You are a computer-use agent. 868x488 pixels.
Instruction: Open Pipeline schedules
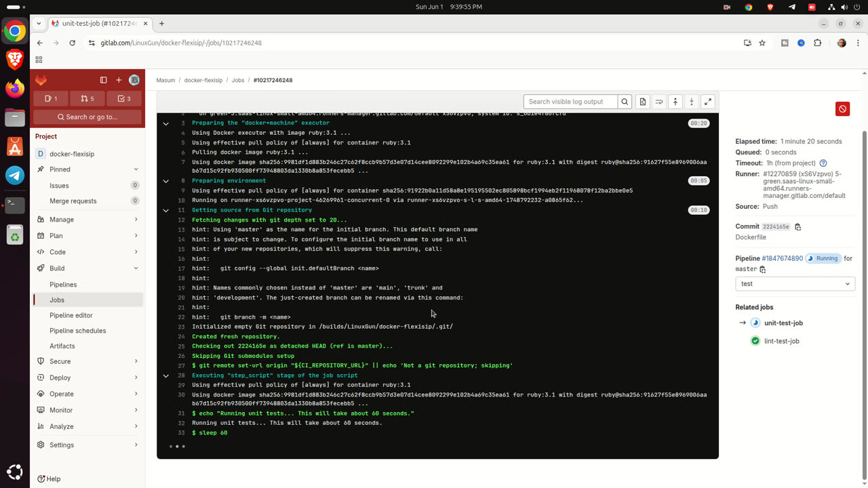87,331
